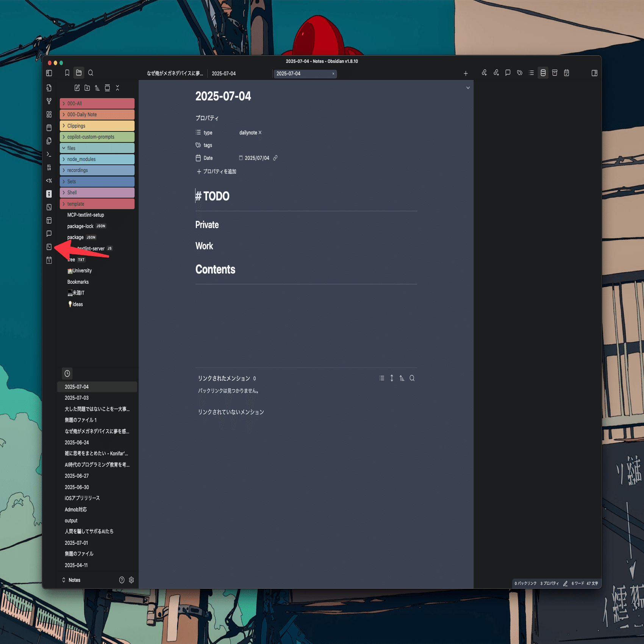Select the database cylinder icon
This screenshot has width=644, height=644.
click(543, 73)
